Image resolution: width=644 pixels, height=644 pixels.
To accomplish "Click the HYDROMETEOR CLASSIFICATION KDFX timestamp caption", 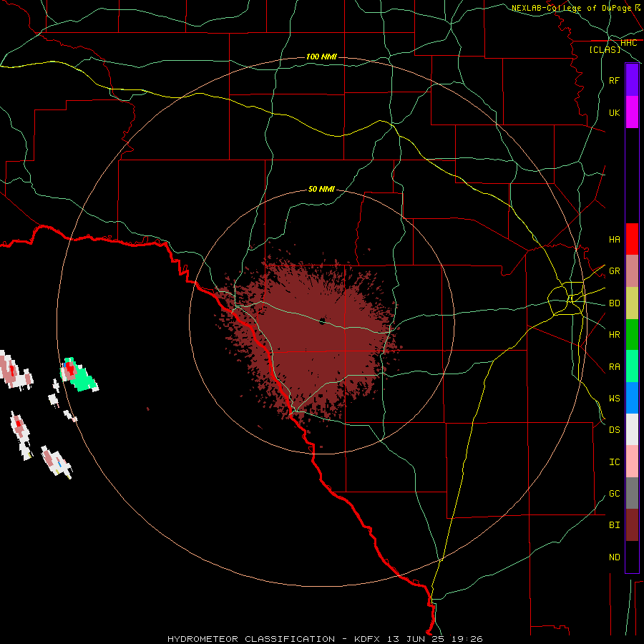I will (325, 639).
